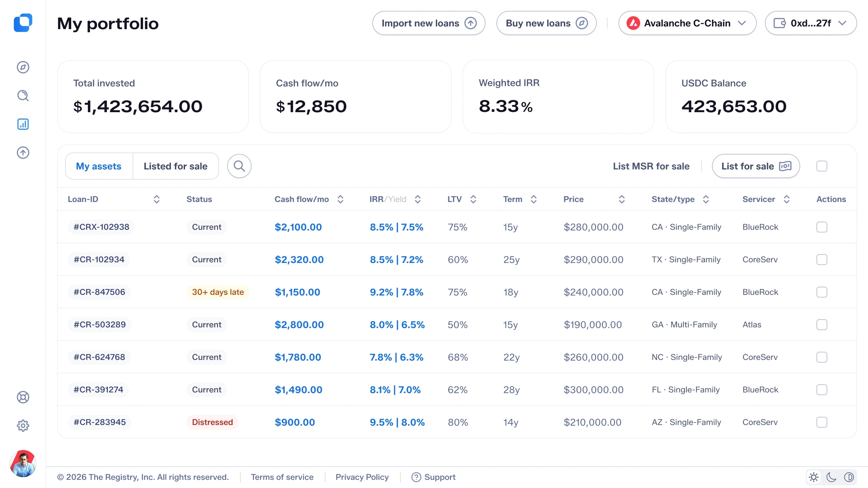Click loan ID #CR-391274
This screenshot has width=868, height=488.
point(98,390)
